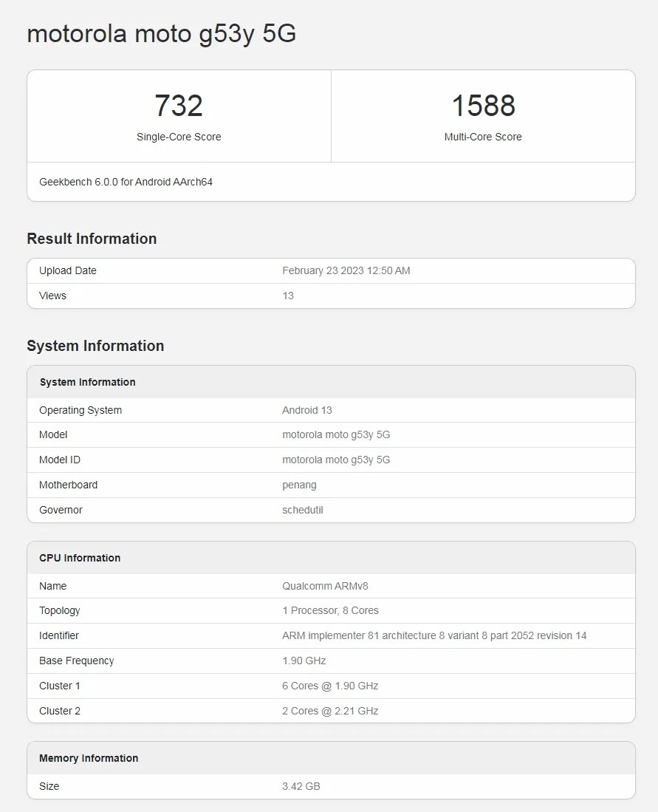Select the value "6 Cores @ 1.90 GHz"
658x812 pixels.
(x=330, y=686)
